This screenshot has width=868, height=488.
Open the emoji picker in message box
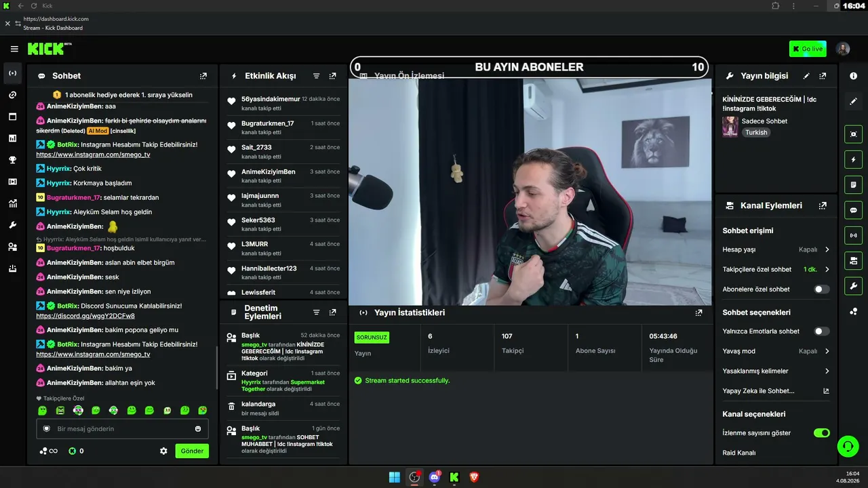(x=198, y=428)
